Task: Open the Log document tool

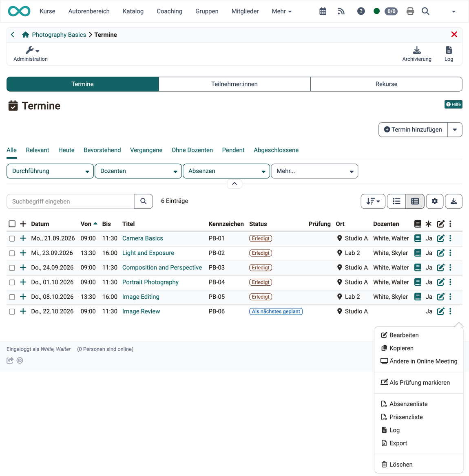Action: pyautogui.click(x=449, y=54)
